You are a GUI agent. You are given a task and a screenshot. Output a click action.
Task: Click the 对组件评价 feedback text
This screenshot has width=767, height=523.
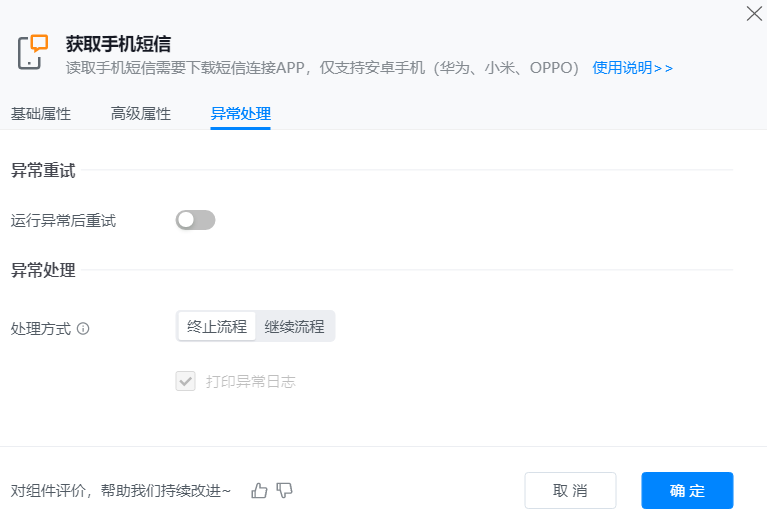[121, 490]
